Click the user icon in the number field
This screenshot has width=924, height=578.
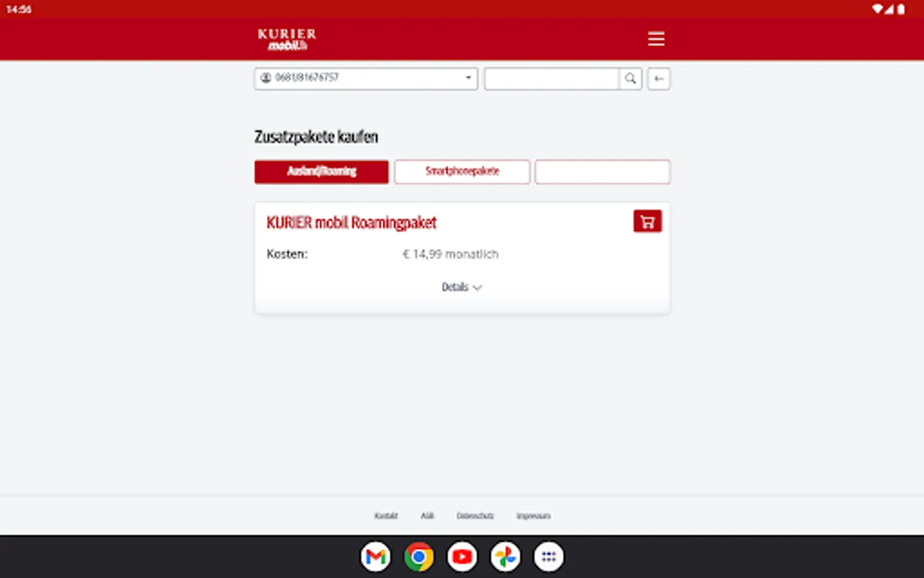coord(266,78)
